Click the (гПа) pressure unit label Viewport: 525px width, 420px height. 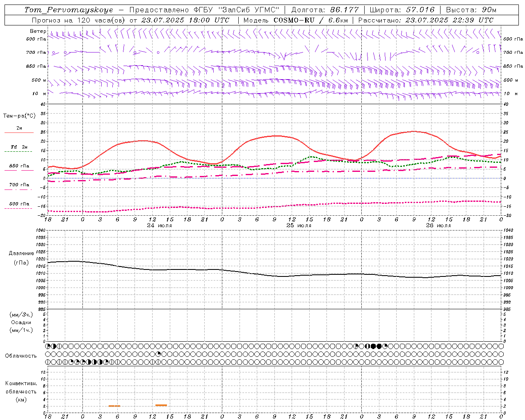(x=21, y=262)
